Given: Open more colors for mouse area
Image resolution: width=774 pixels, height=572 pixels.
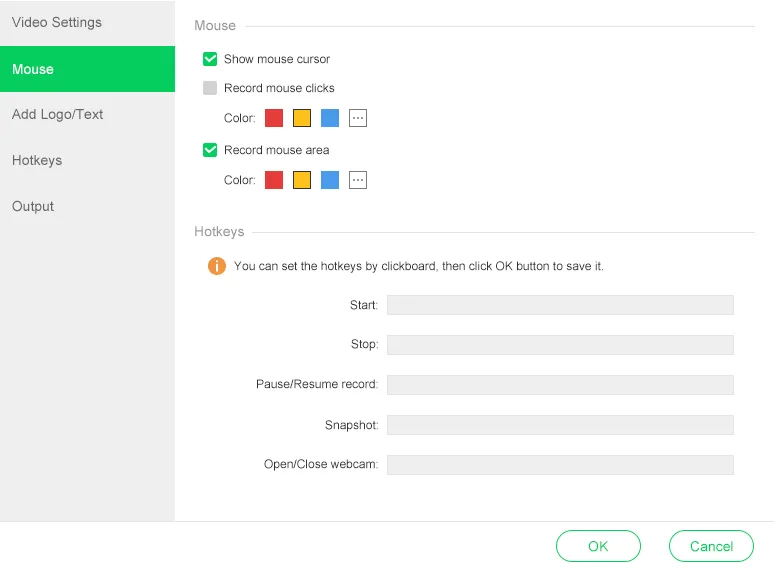Looking at the screenshot, I should [358, 180].
